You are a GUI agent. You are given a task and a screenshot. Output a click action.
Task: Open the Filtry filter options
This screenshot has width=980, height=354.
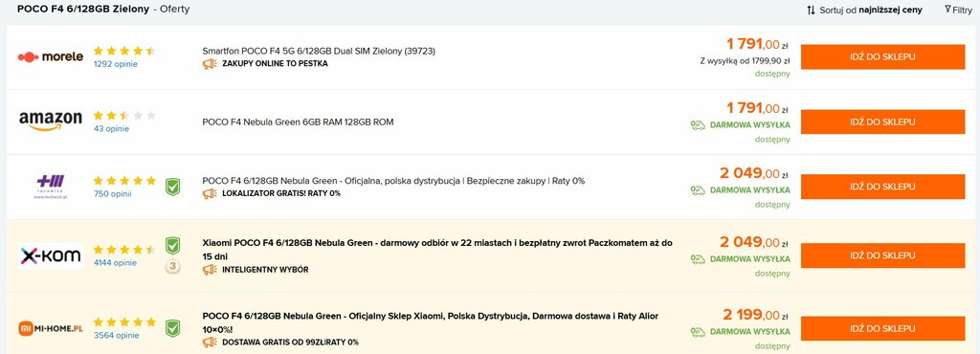[958, 10]
